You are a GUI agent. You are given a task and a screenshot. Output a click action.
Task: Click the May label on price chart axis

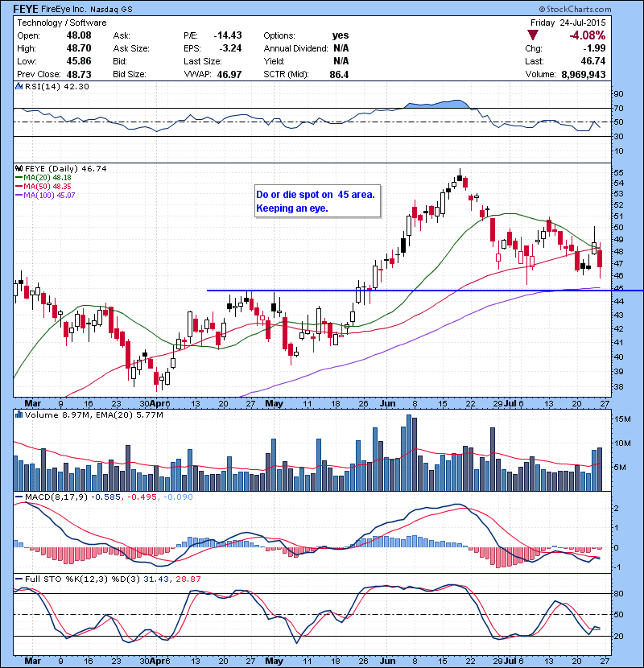coord(274,403)
